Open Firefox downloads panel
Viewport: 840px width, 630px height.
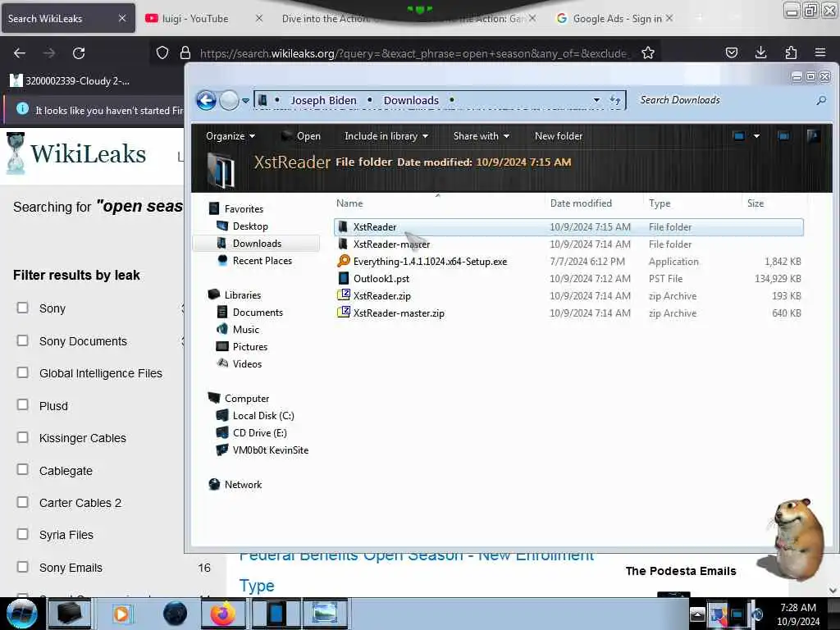[x=760, y=52]
